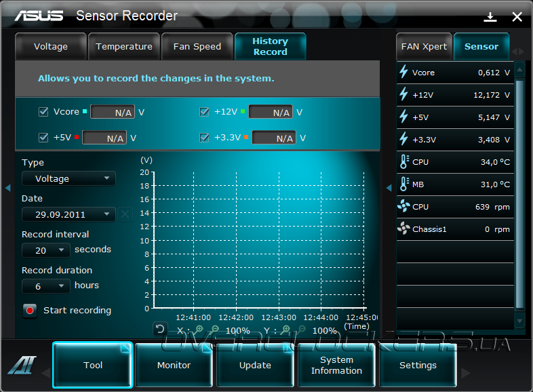Uncheck the +12V checkbox
533x392 pixels.
pyautogui.click(x=204, y=112)
